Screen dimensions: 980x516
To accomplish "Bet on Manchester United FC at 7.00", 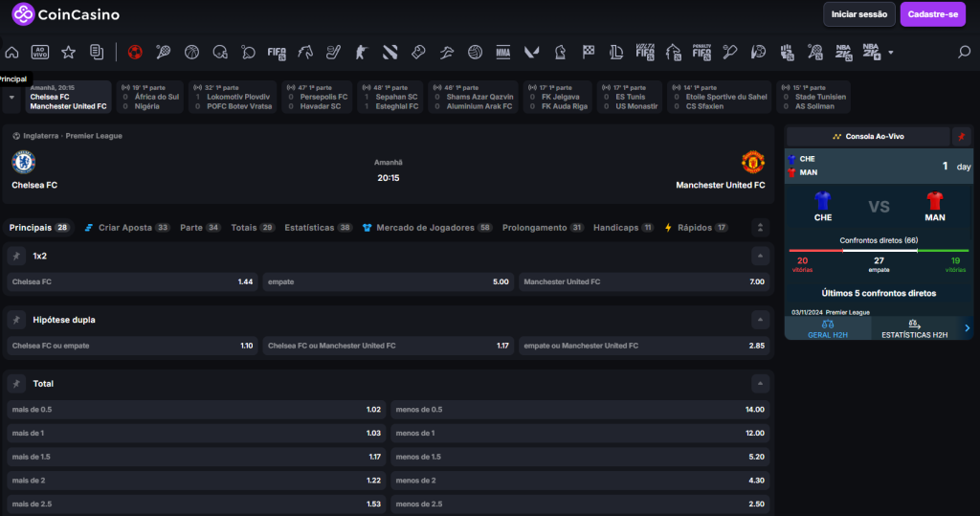I will click(644, 282).
